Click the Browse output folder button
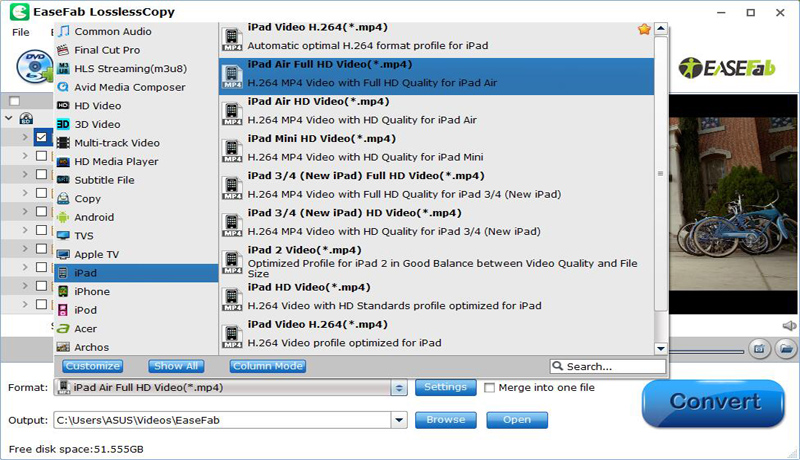Viewport: 800px width, 460px height. (445, 420)
